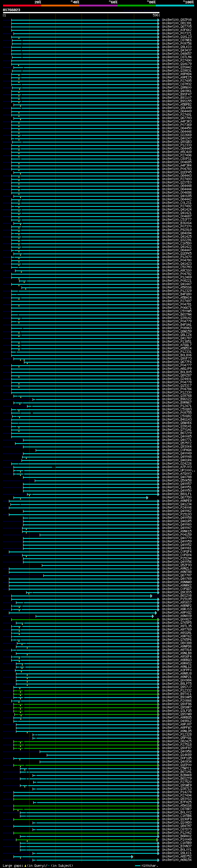Click the orange ~40% identity legend bar
Screen dimensions: 197x868
(x=60, y=6)
